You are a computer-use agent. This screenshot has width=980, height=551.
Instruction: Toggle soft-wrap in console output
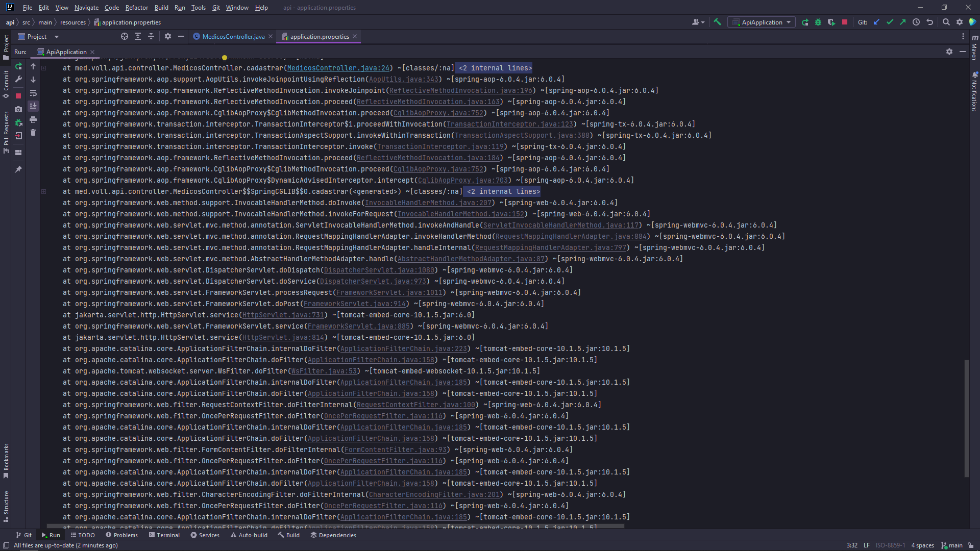click(x=33, y=93)
